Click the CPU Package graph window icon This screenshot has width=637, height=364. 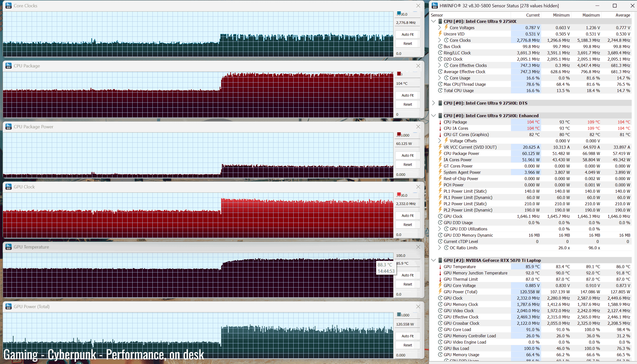(9, 66)
